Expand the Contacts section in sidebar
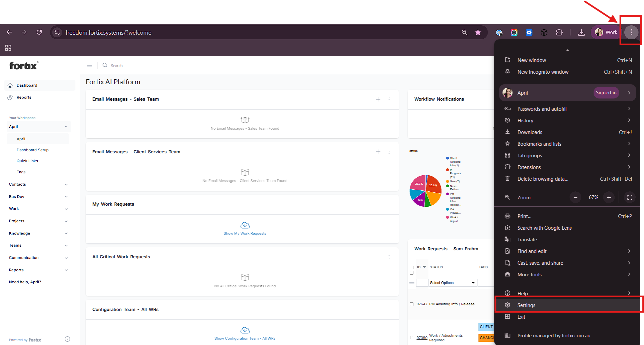 pyautogui.click(x=66, y=185)
